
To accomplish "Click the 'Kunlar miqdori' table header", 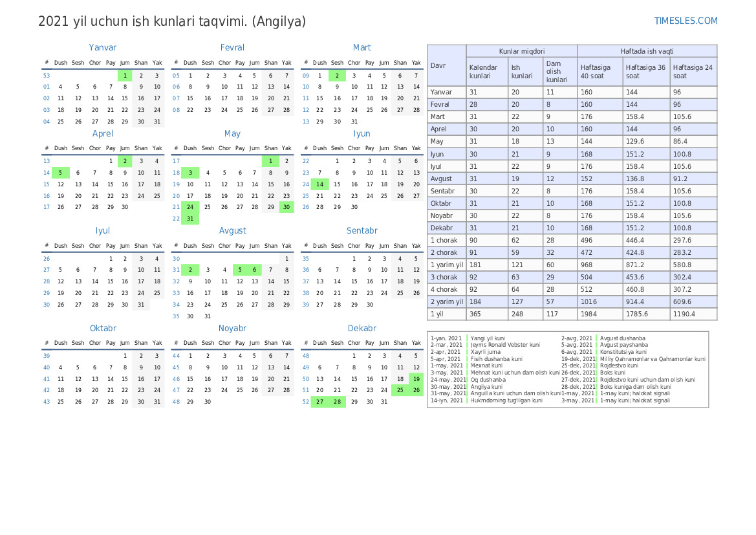I will click(521, 51).
